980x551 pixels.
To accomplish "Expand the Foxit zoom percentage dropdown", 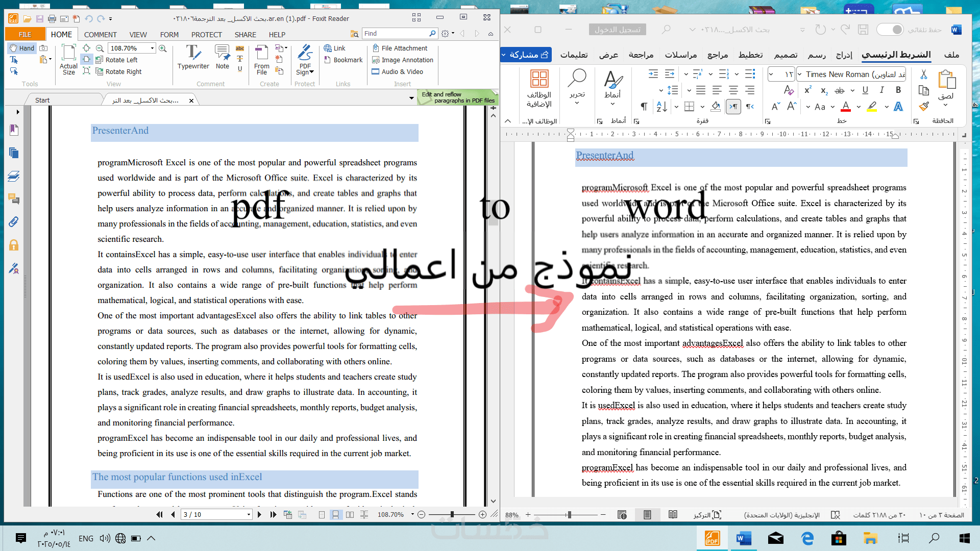I will coord(152,48).
